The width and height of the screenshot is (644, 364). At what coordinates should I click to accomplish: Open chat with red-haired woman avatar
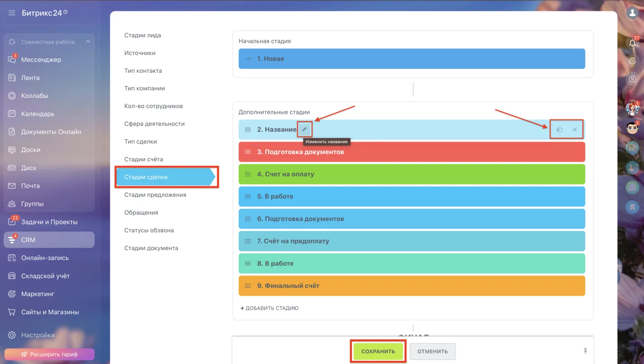(632, 109)
